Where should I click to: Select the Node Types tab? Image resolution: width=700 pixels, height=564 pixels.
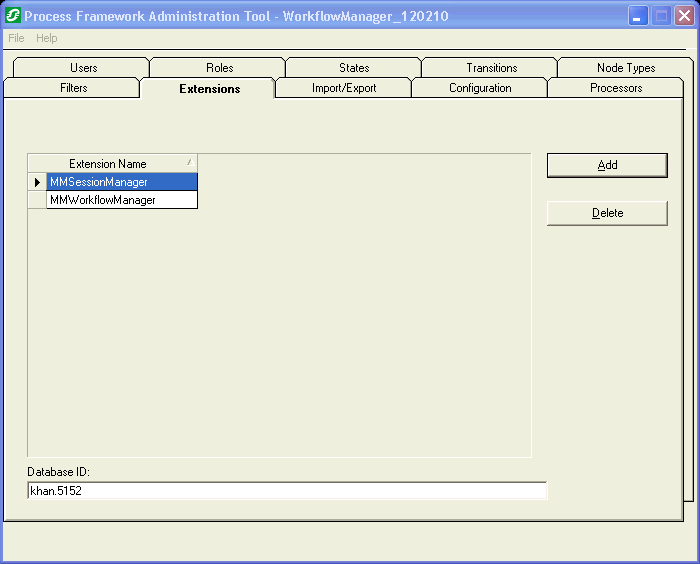tap(626, 68)
